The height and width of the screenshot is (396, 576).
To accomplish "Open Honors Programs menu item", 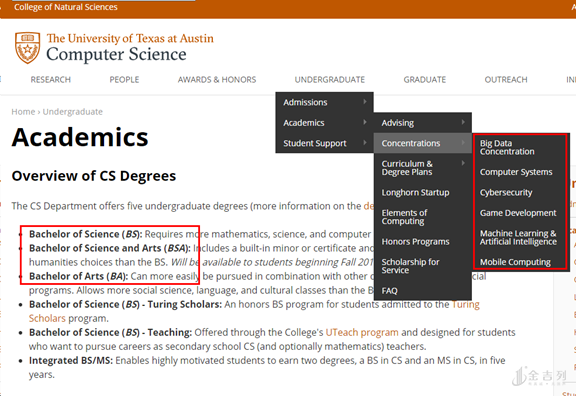I will coord(422,242).
